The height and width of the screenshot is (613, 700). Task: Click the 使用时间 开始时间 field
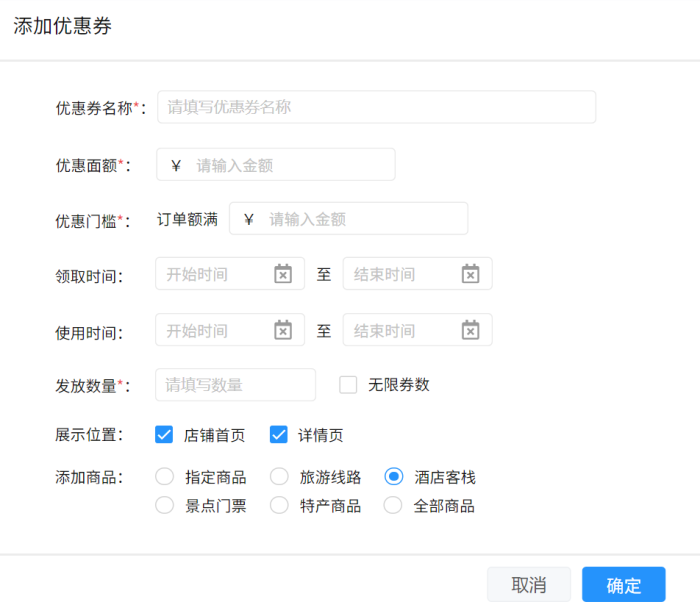click(x=230, y=330)
